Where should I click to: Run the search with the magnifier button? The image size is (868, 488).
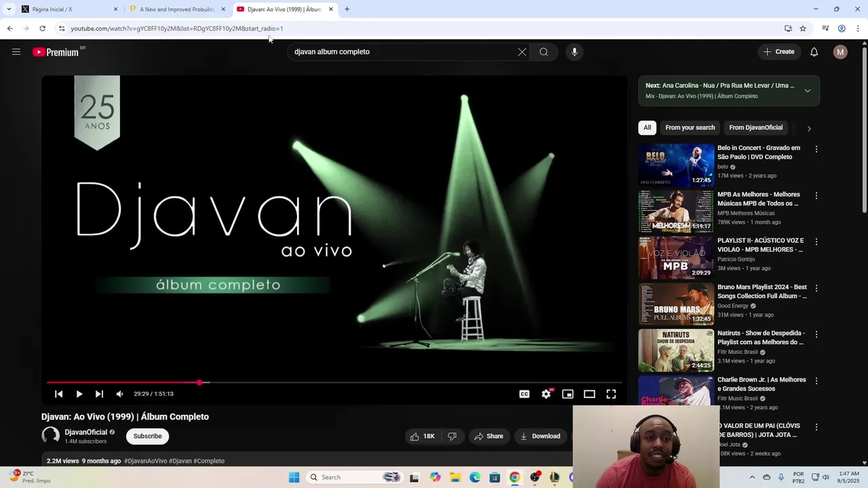coord(544,52)
